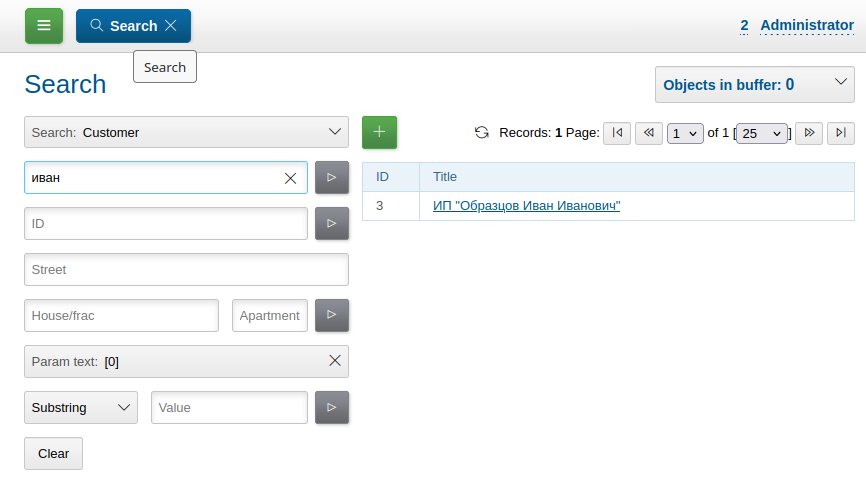Focus the House/frac input field
866x485 pixels.
pyautogui.click(x=122, y=315)
